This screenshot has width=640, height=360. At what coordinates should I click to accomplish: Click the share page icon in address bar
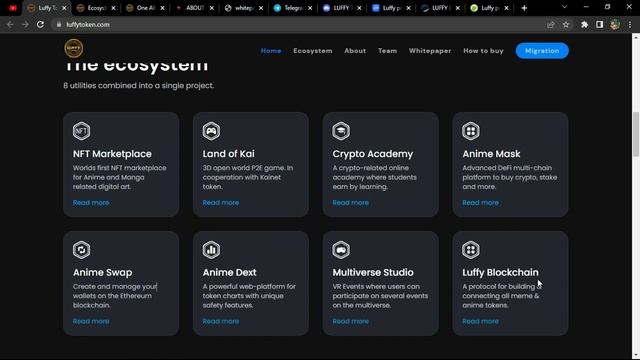pos(551,24)
